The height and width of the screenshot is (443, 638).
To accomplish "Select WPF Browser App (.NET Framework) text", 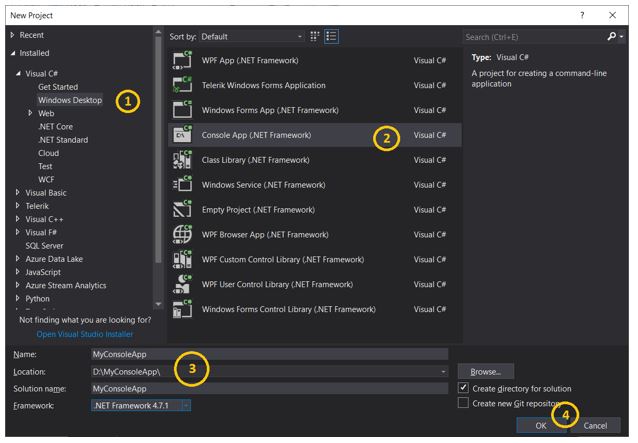I will 265,235.
